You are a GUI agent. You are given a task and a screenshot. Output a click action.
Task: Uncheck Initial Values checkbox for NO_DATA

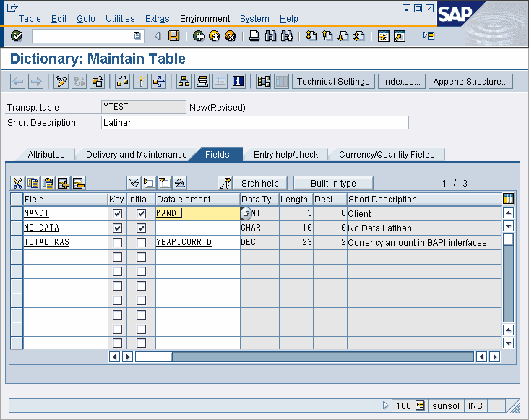point(142,228)
